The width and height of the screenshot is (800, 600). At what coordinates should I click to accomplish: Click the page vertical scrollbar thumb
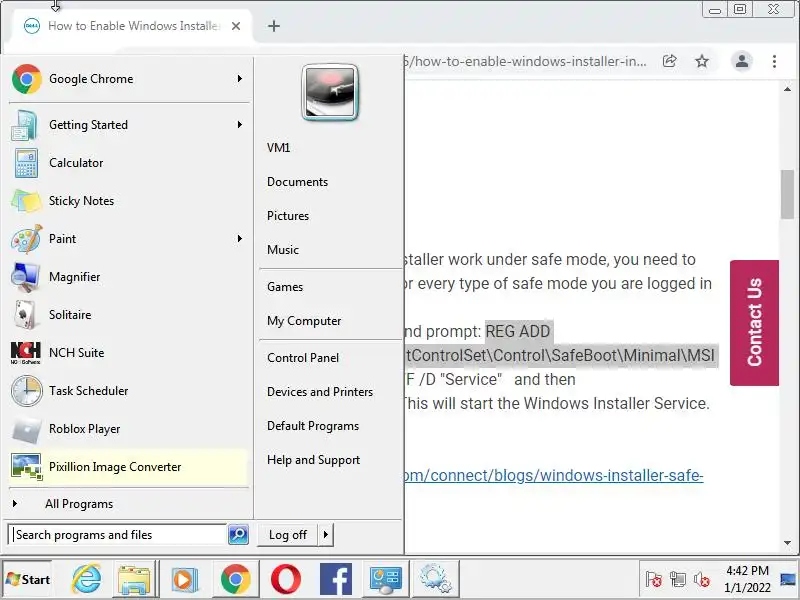pyautogui.click(x=787, y=194)
